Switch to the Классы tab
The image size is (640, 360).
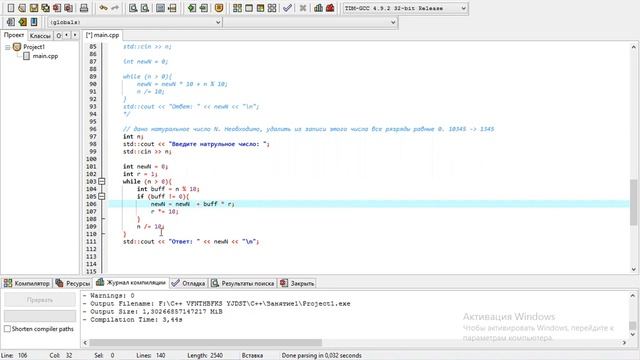pyautogui.click(x=40, y=36)
